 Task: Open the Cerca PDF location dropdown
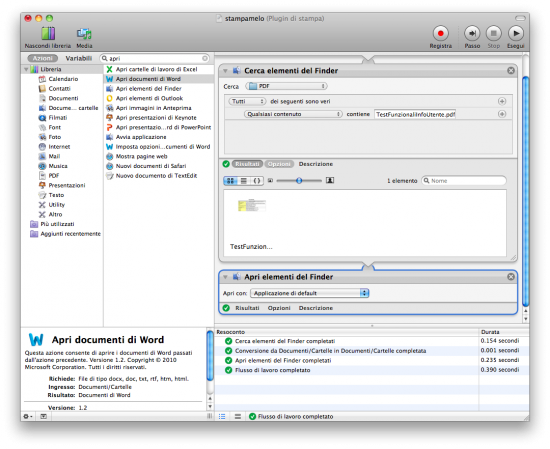(287, 86)
